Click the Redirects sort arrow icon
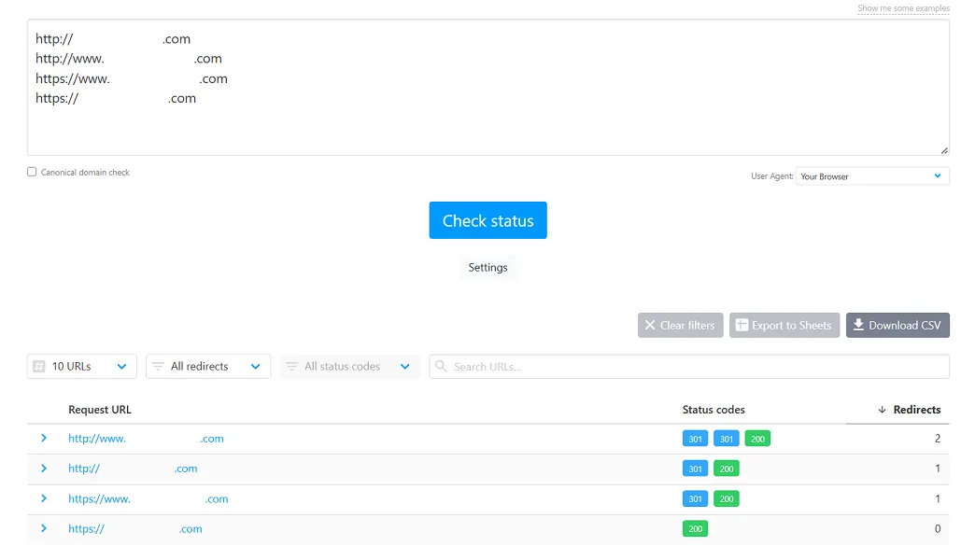 click(882, 410)
